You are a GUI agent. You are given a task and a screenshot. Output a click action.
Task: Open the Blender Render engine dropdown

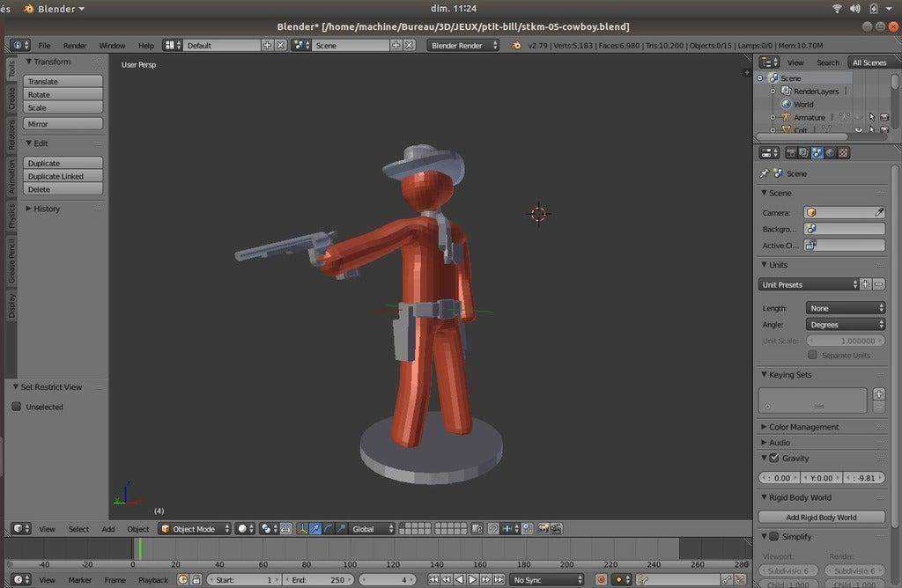point(462,46)
